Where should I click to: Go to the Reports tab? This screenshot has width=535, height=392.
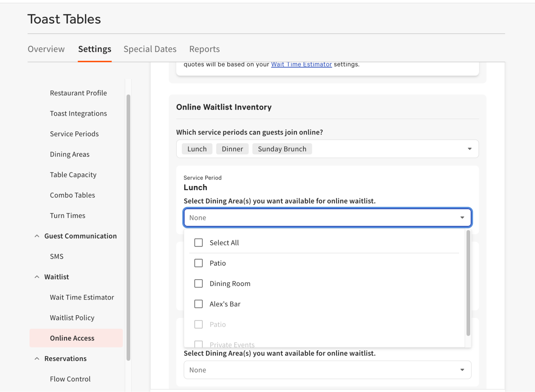[204, 49]
